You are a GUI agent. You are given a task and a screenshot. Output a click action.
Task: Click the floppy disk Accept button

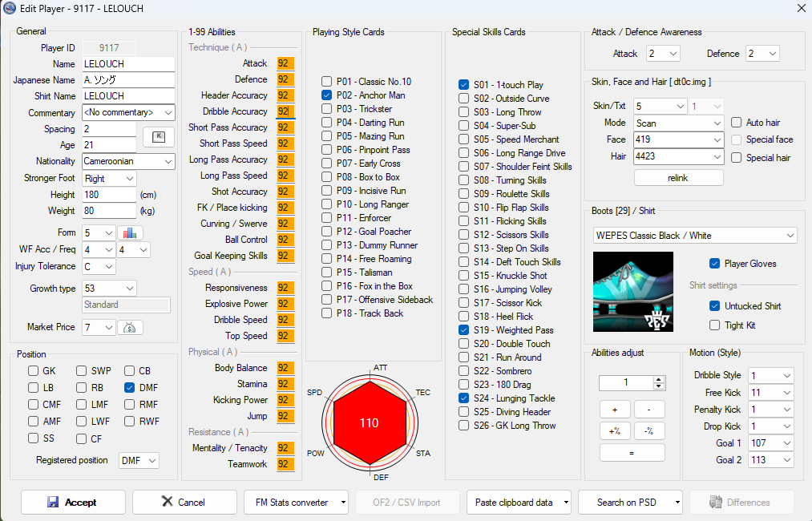[74, 503]
